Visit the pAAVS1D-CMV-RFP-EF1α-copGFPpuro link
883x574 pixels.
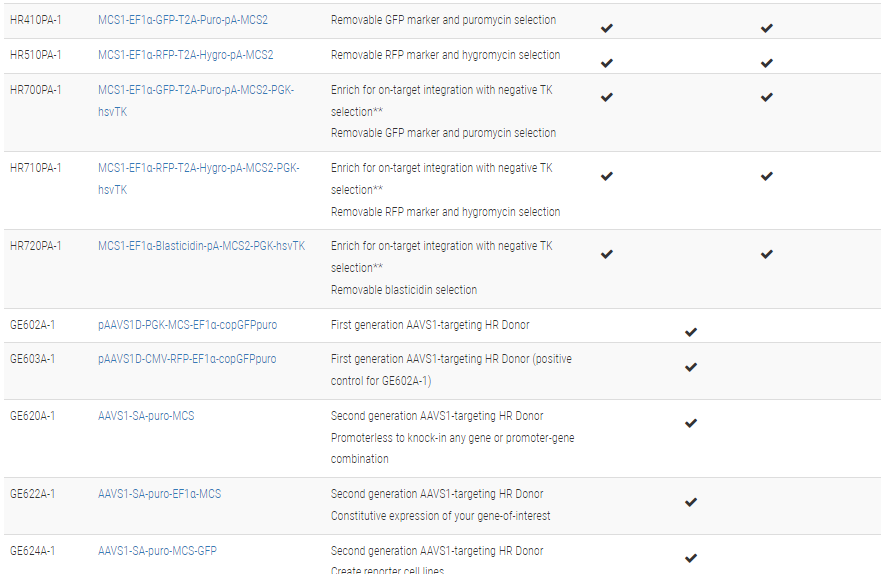click(x=187, y=359)
